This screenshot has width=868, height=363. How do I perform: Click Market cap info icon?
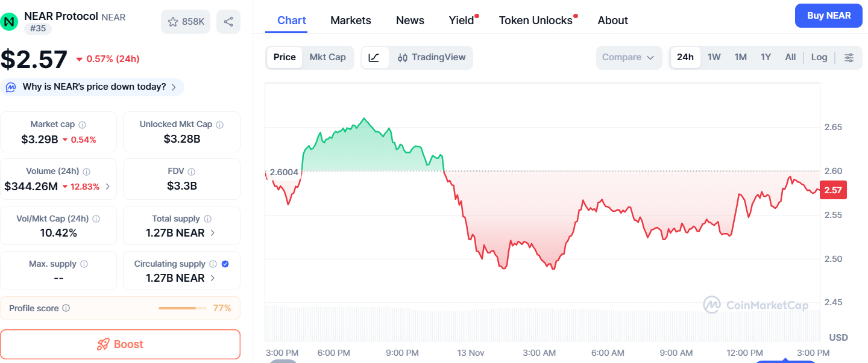tap(83, 125)
